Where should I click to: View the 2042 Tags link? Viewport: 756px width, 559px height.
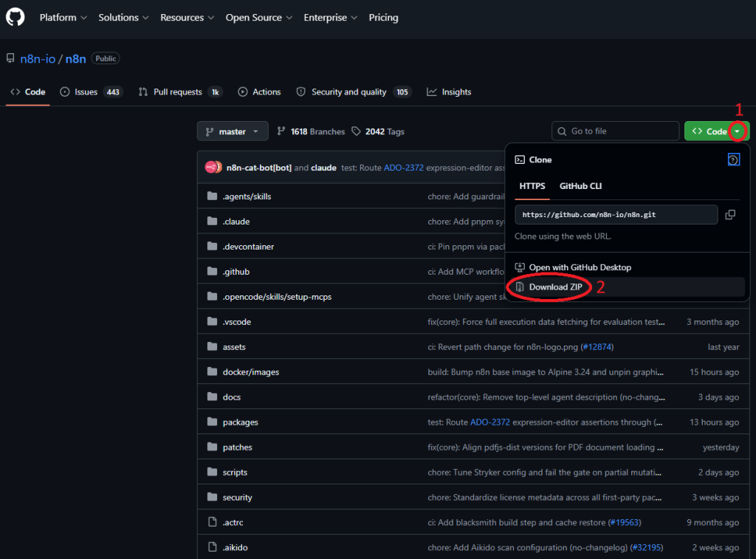[x=378, y=131]
